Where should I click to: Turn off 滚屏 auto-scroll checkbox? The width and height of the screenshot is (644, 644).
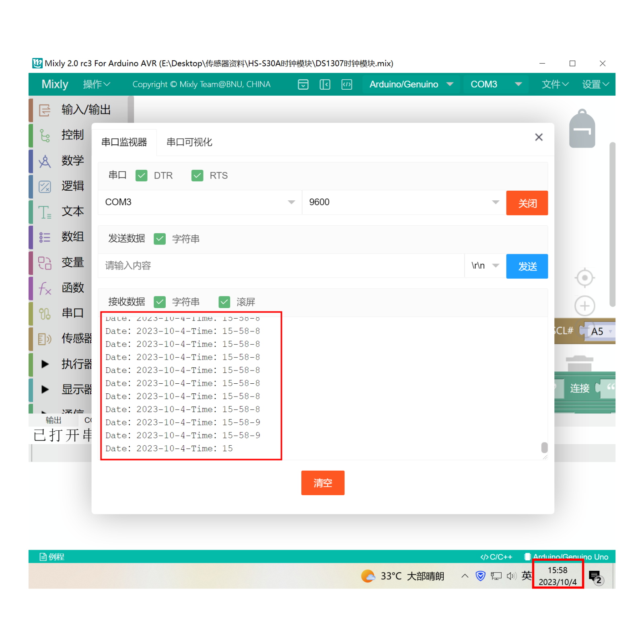pyautogui.click(x=224, y=302)
